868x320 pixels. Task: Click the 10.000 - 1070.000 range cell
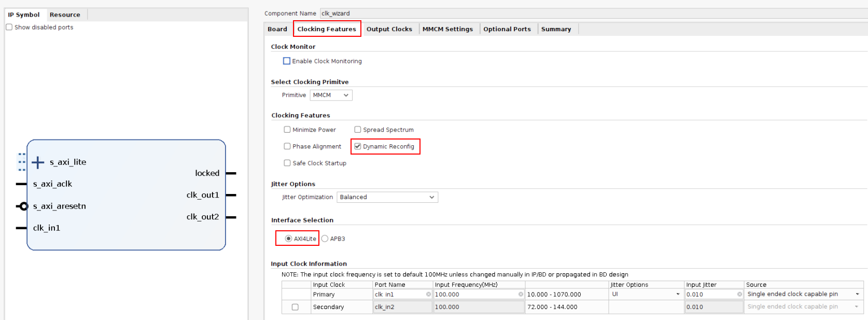click(x=567, y=295)
